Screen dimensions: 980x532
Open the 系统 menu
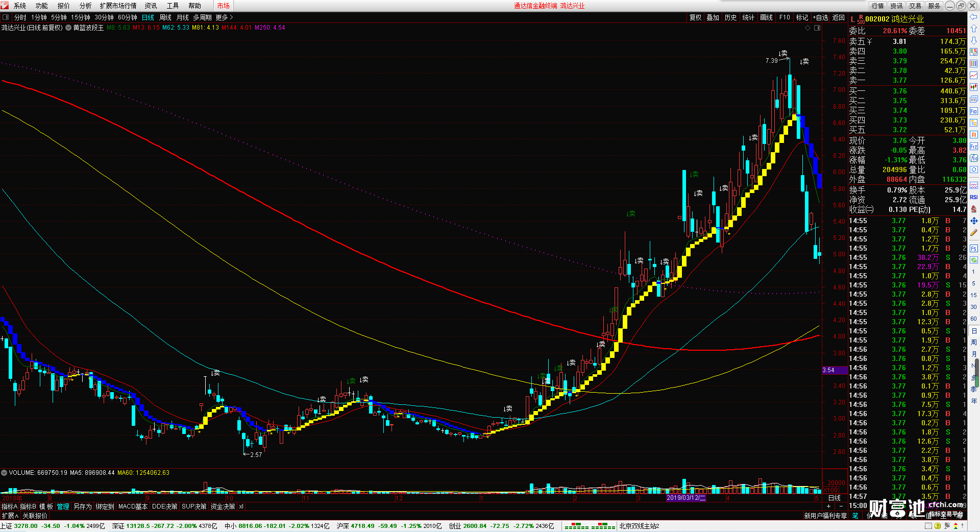[20, 6]
